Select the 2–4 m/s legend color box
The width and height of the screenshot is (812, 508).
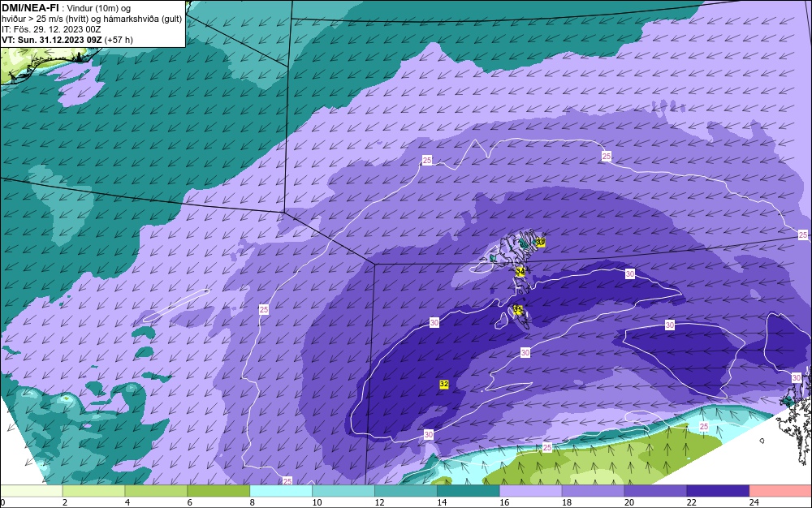click(x=93, y=491)
